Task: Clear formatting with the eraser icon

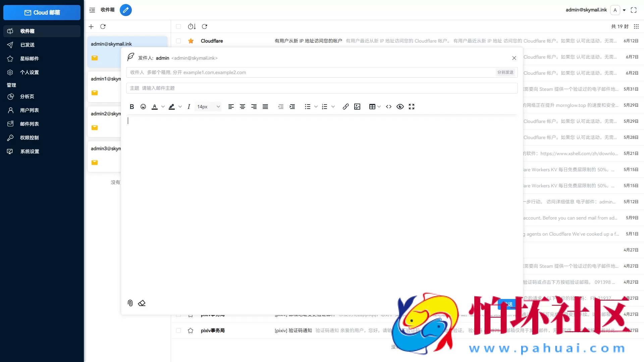Action: 142,303
